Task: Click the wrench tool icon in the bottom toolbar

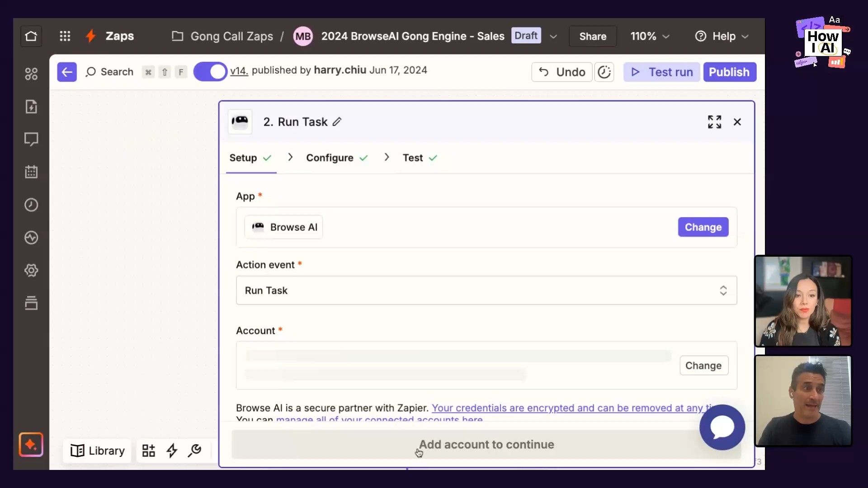Action: pos(195,450)
